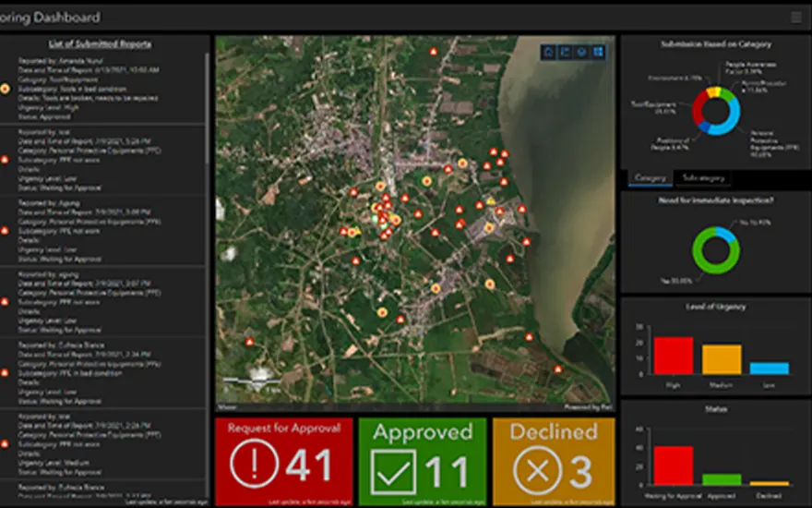This screenshot has height=508, width=812.
Task: Click the red map marker nearest the southeast coast
Action: pos(557,369)
